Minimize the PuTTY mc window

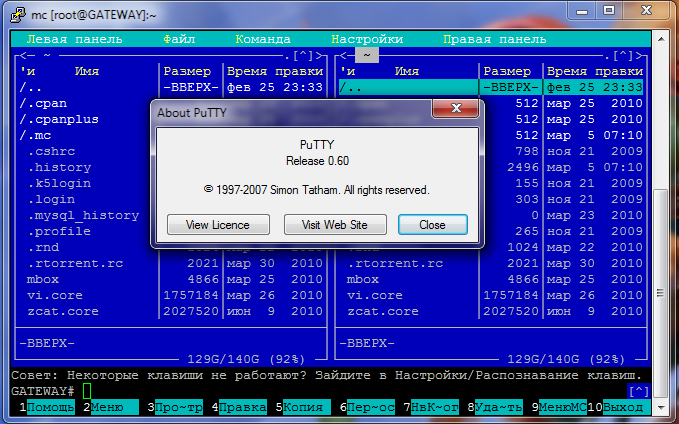click(x=582, y=11)
